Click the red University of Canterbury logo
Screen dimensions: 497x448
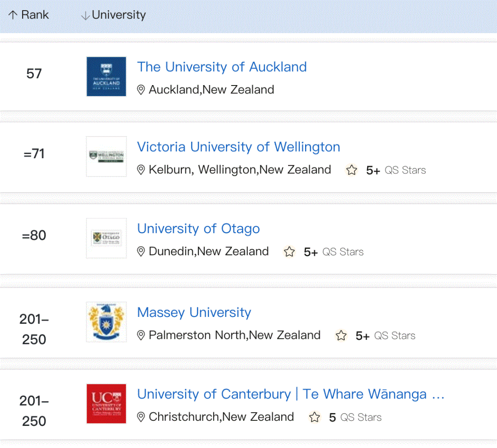click(106, 403)
